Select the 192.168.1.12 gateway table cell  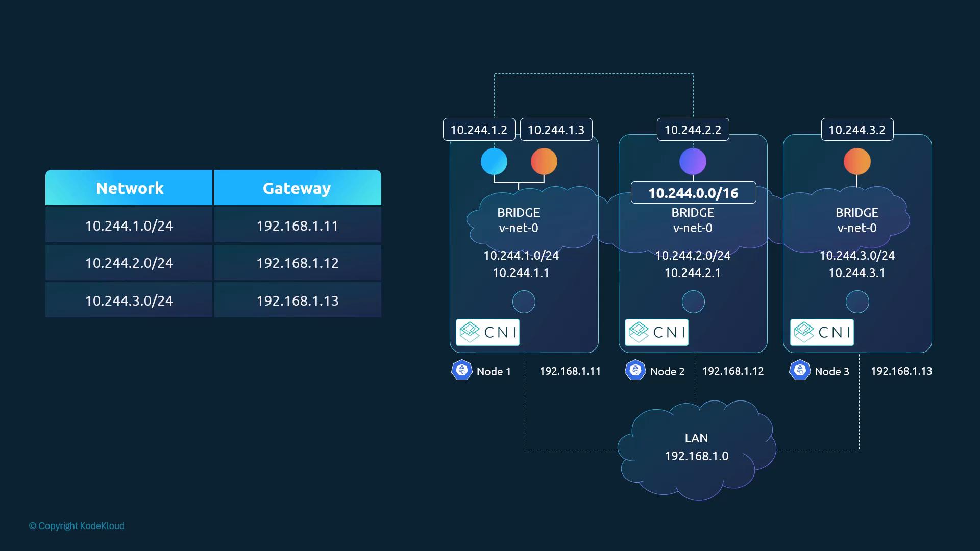(x=298, y=263)
